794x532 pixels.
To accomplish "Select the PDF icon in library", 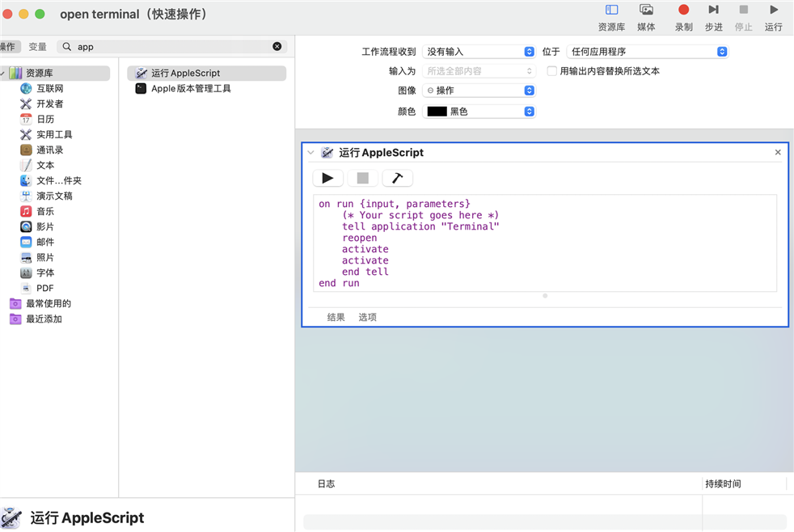I will pyautogui.click(x=26, y=288).
